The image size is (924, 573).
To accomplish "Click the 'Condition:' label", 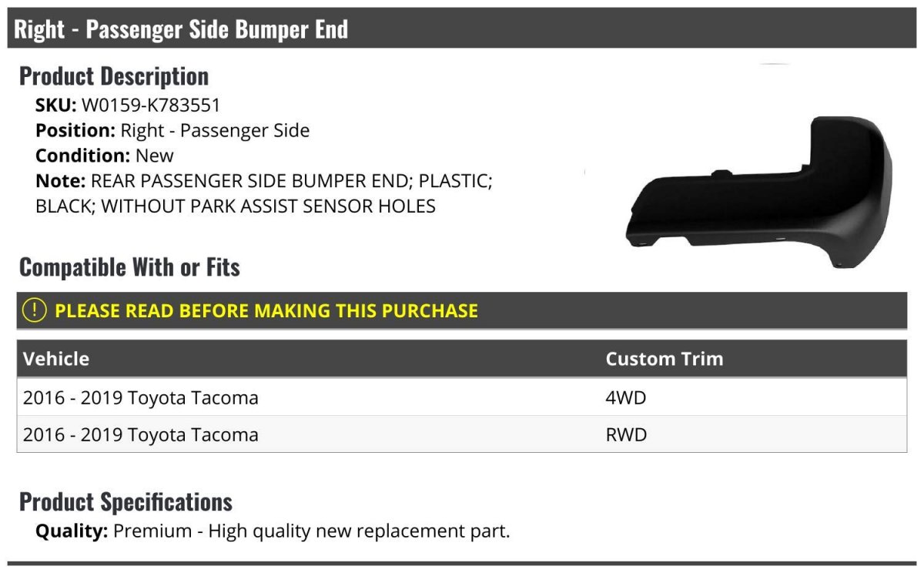I will coord(82,155).
